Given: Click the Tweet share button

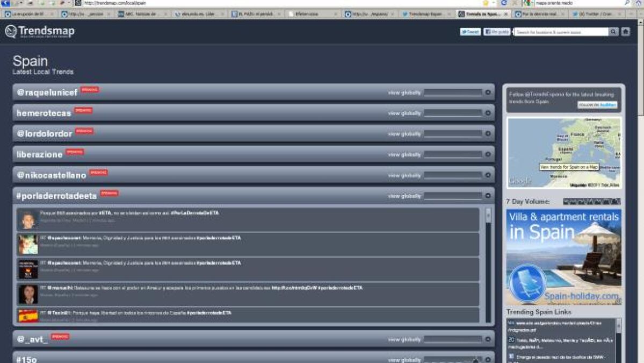Looking at the screenshot, I should coord(470,32).
